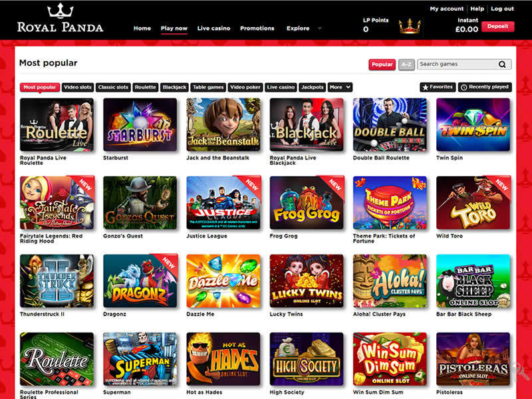Open the Favorites star filter
Viewport: 532px width, 399px height.
click(x=438, y=87)
